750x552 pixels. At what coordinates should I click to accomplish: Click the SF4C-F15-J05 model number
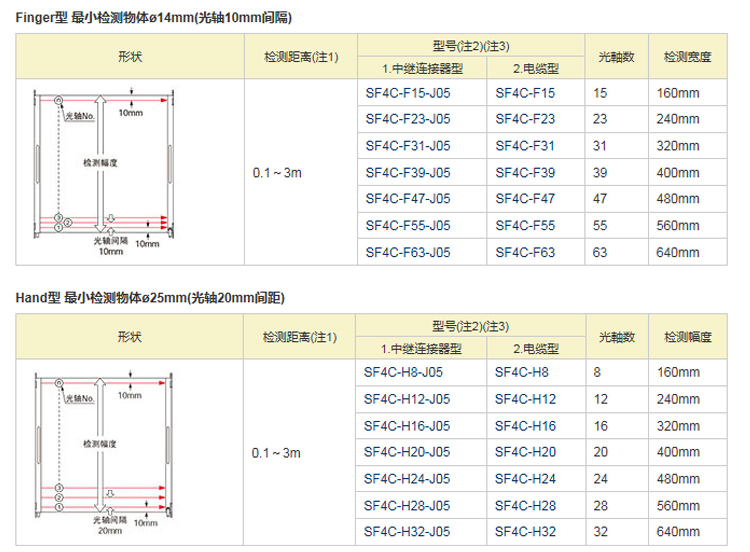point(408,93)
